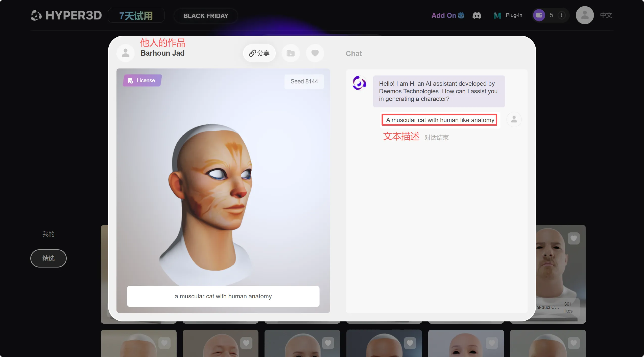Click the Hyper3D logo icon

tap(36, 15)
